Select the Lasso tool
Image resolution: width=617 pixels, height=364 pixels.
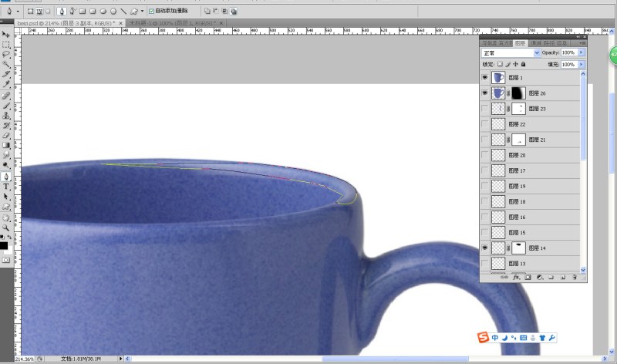point(6,55)
